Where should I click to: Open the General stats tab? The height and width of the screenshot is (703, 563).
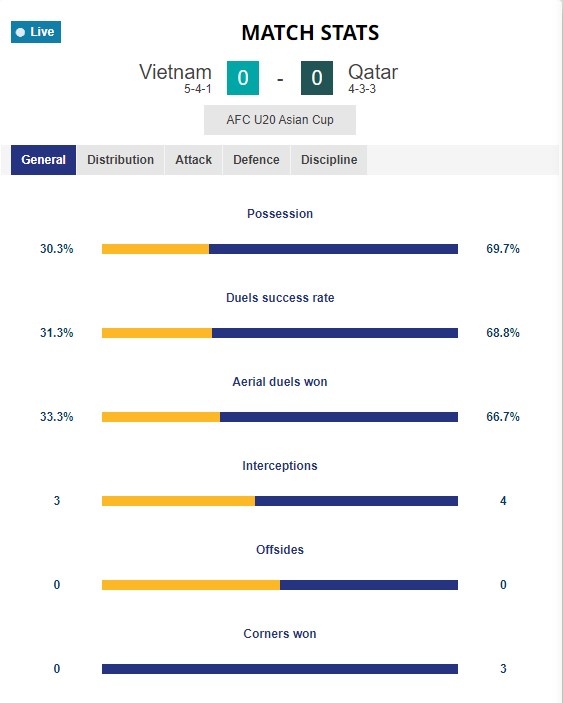(43, 160)
